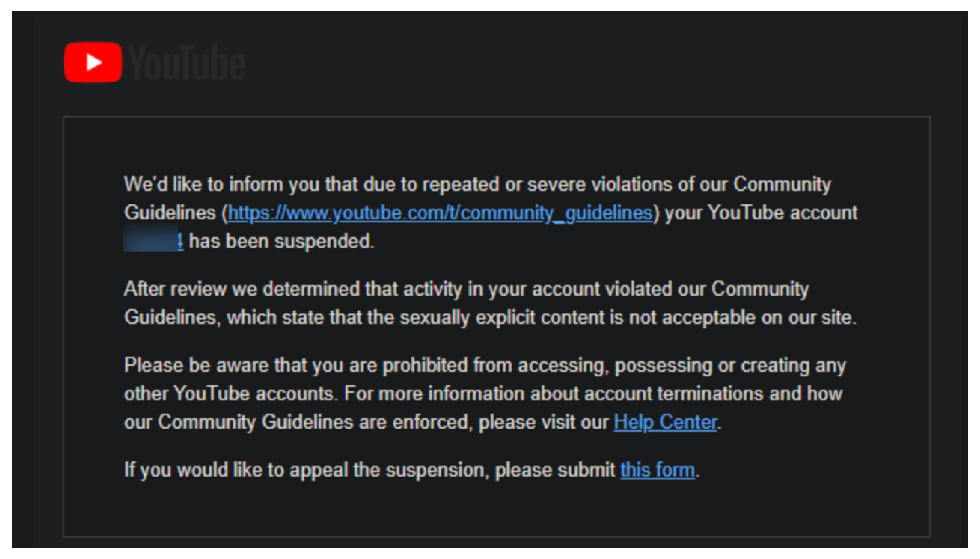Open the 'this form' appeal link
The height and width of the screenshot is (559, 980).
(x=658, y=470)
